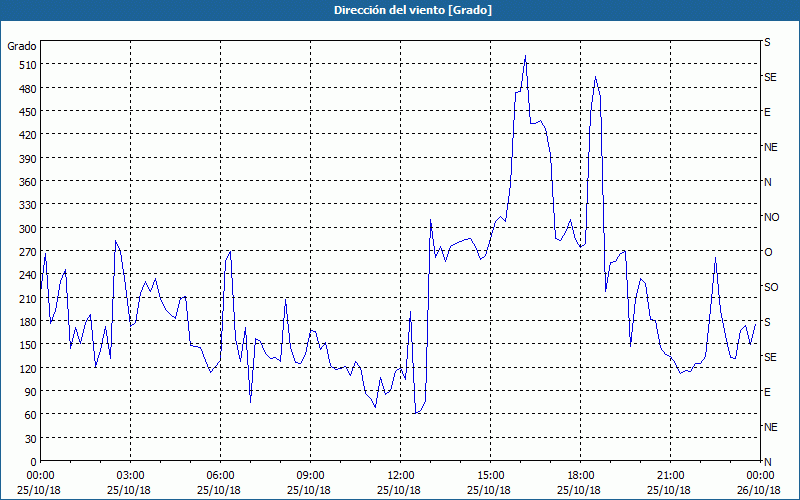This screenshot has width=800, height=500.
Task: Click the 330 y-axis tick label
Action: 28,205
